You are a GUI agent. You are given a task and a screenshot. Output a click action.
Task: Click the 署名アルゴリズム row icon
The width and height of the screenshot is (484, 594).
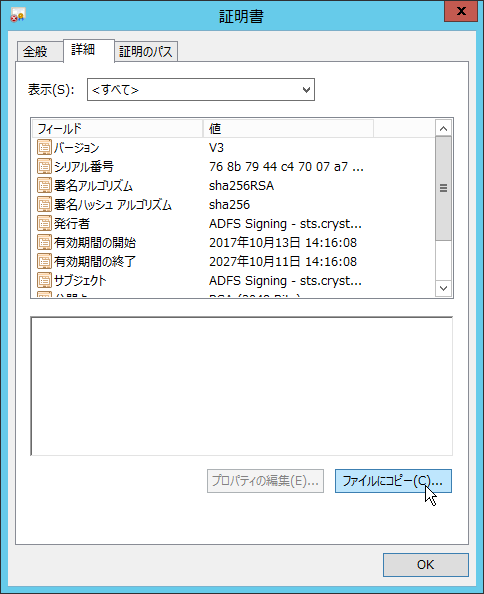[x=44, y=185]
